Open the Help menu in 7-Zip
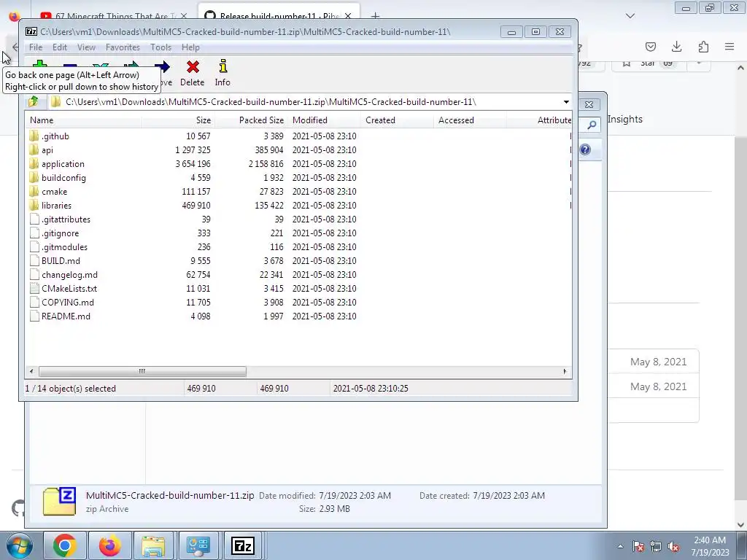Viewport: 747px width, 560px height. 190,47
